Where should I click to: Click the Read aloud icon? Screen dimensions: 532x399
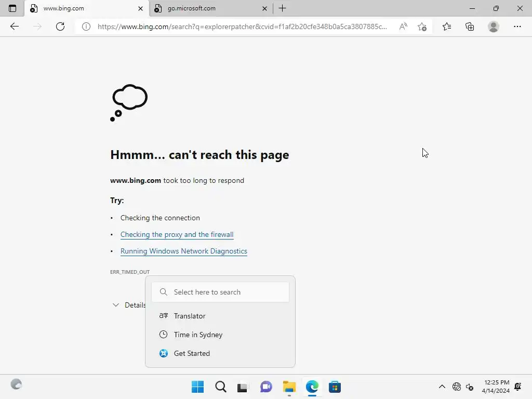click(x=403, y=26)
